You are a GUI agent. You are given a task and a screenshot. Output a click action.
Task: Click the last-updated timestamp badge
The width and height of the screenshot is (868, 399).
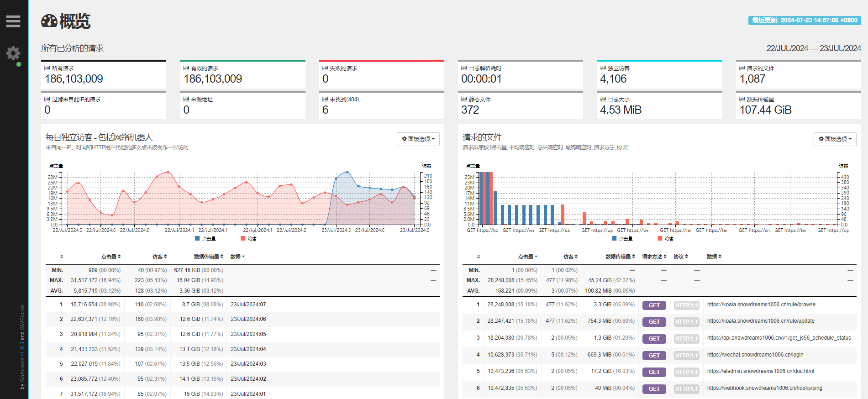pyautogui.click(x=804, y=21)
